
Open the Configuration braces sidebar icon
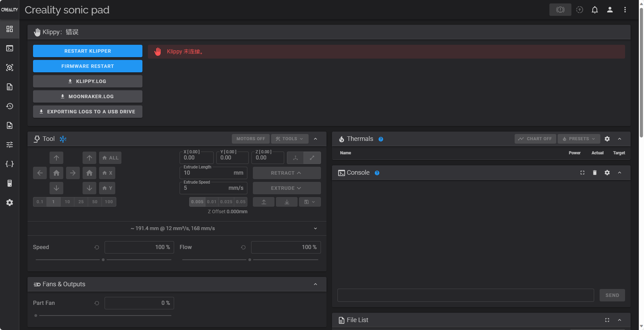point(10,164)
